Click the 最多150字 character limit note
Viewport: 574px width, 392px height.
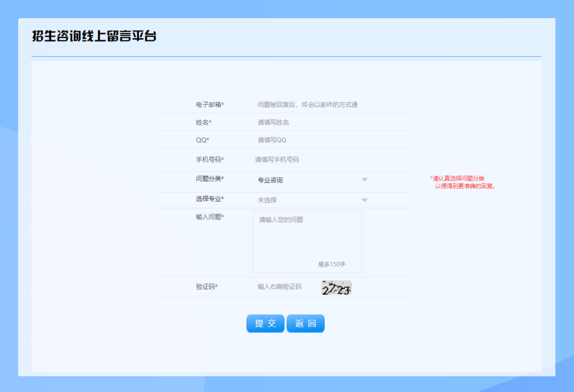pyautogui.click(x=332, y=264)
